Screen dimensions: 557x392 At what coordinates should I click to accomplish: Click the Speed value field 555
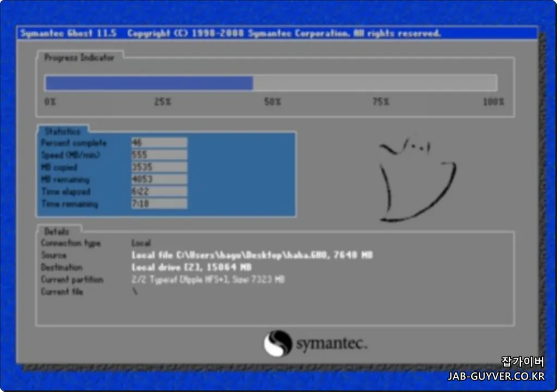click(x=159, y=155)
